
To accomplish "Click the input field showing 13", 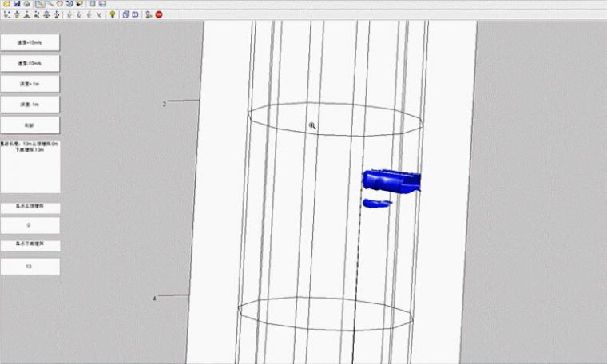I will [x=30, y=266].
